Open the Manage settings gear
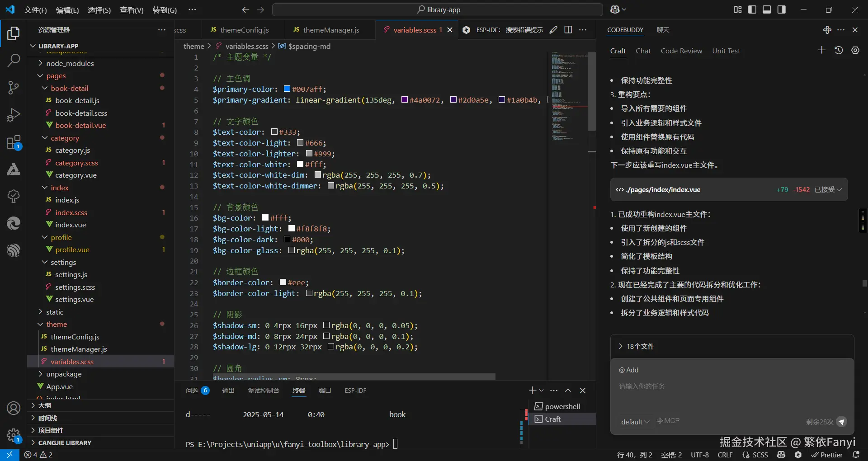The height and width of the screenshot is (461, 868). (x=14, y=436)
